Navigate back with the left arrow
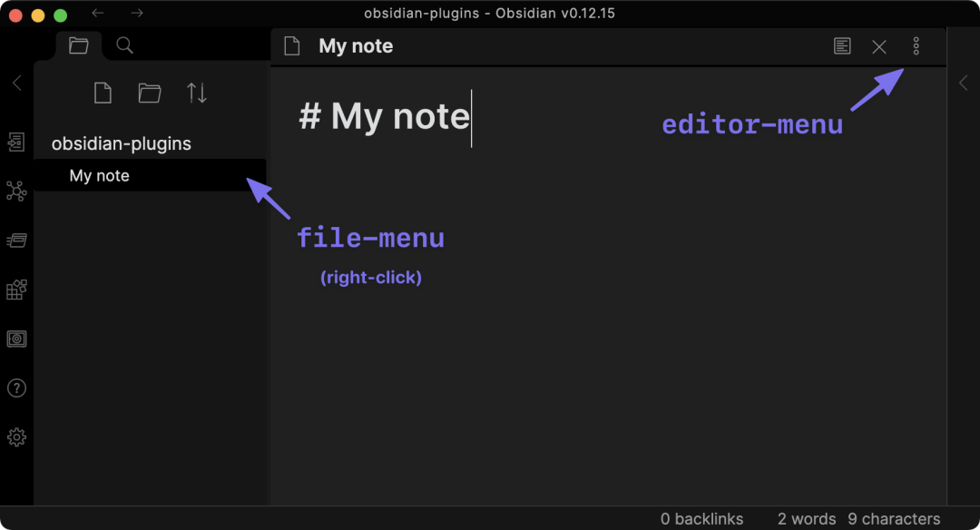Screen dimensions: 980x530 pyautogui.click(x=97, y=13)
